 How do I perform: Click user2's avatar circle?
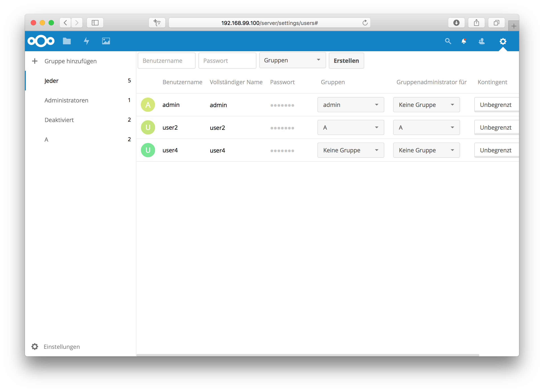click(x=148, y=127)
